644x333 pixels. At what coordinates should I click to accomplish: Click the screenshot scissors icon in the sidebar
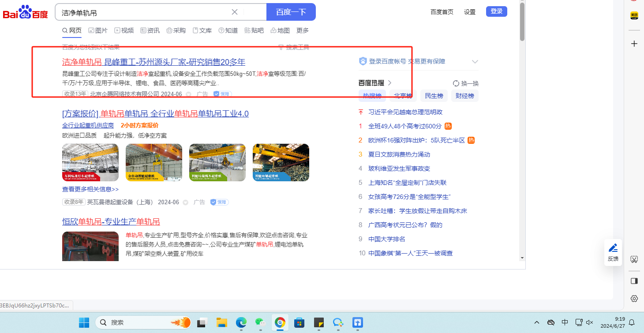(x=634, y=259)
